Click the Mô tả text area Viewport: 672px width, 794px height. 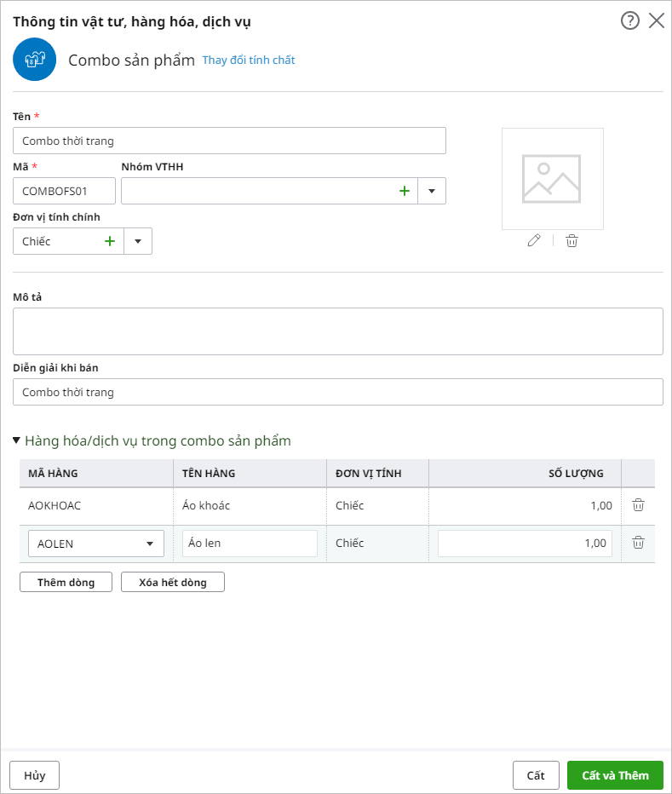[337, 331]
